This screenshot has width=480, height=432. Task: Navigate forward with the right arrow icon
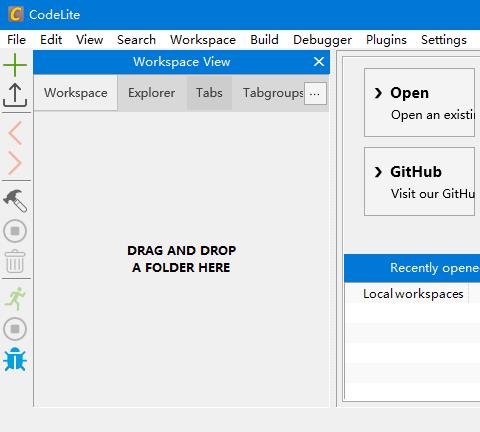tap(15, 163)
